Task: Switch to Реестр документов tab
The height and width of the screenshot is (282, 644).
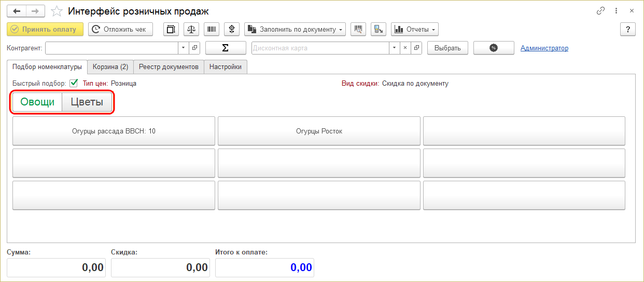Action: [169, 67]
